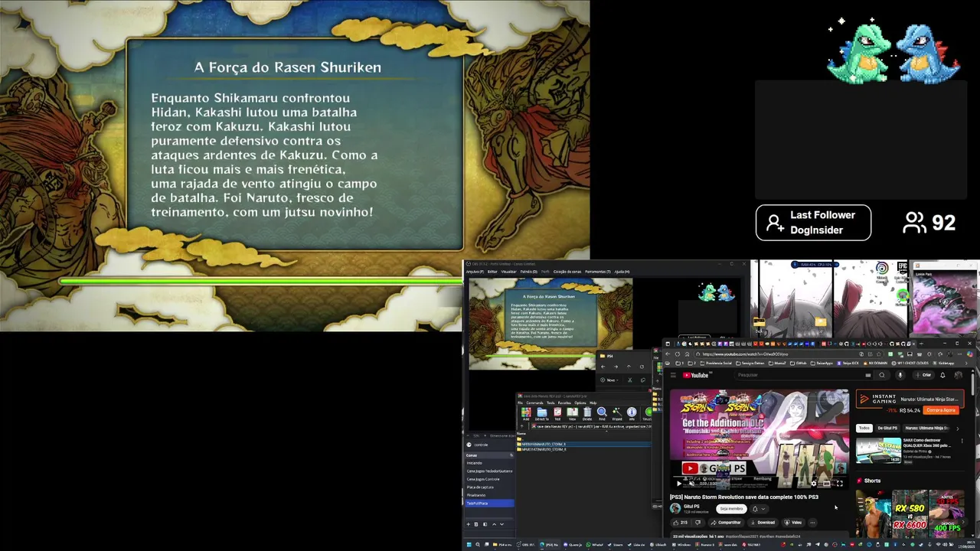Click Compartilhar share button
Image resolution: width=980 pixels, height=551 pixels.
727,523
